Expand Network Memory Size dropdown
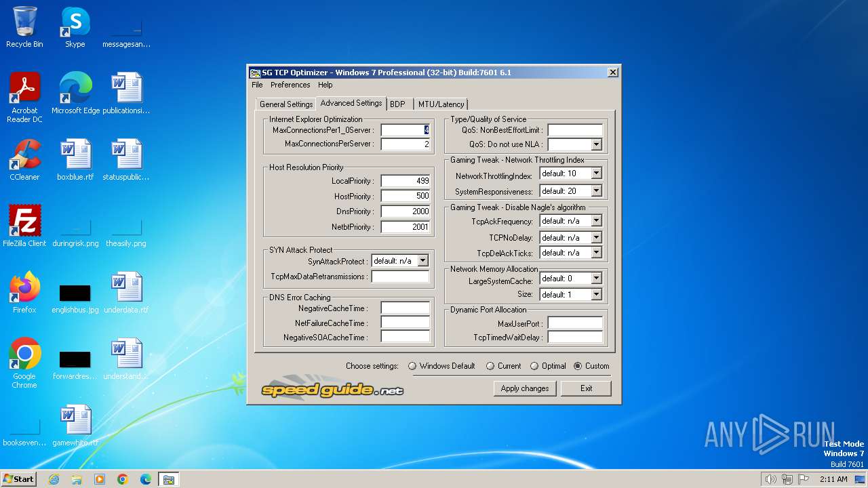 (x=596, y=295)
